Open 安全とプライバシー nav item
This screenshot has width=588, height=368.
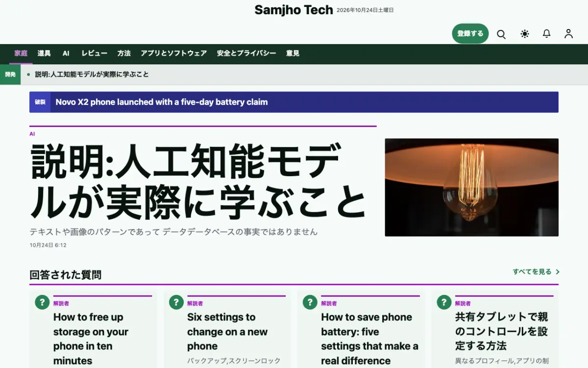click(x=246, y=53)
